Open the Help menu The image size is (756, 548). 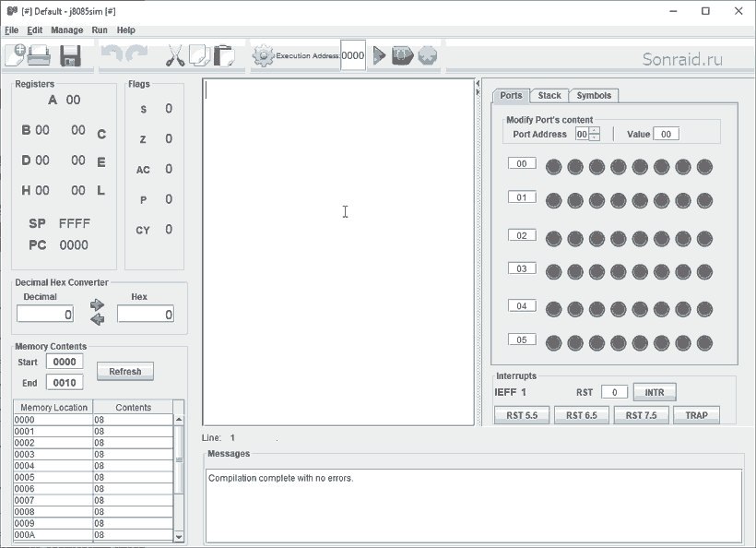[125, 30]
